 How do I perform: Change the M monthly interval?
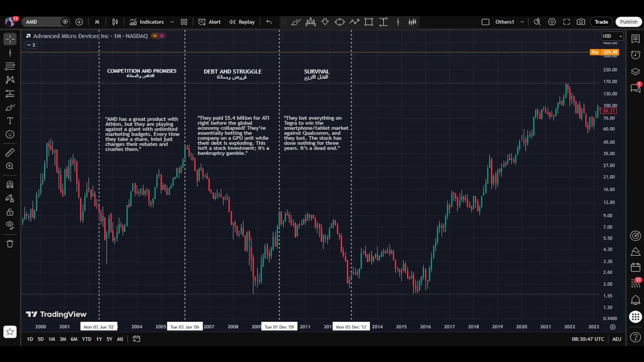[x=97, y=22]
